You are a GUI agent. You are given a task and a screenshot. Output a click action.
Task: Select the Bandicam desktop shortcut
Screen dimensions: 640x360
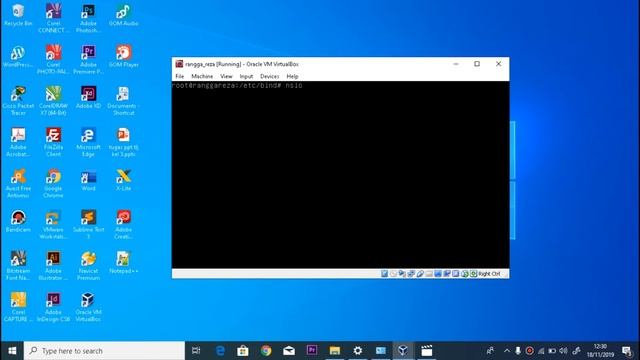18,221
